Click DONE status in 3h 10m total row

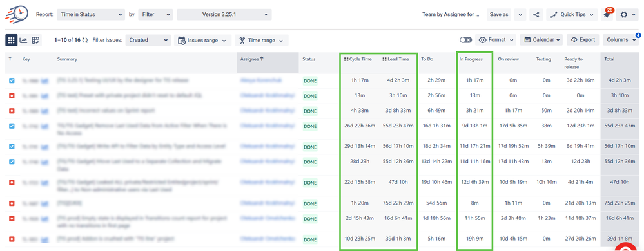click(310, 96)
